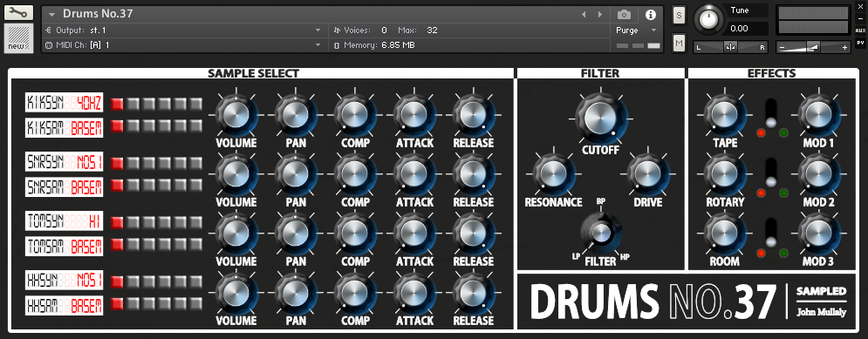The image size is (868, 339).
Task: Click the kick PAN knob
Action: click(296, 114)
